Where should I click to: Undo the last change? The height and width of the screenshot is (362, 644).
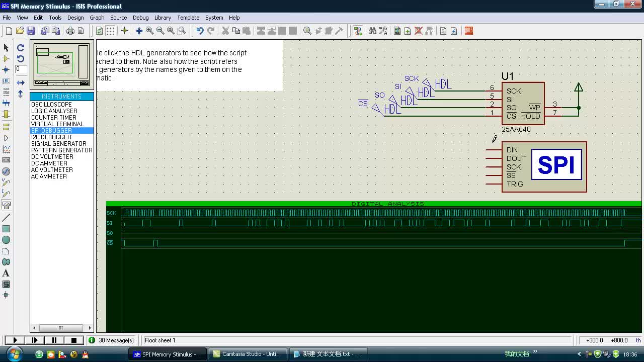(x=200, y=31)
